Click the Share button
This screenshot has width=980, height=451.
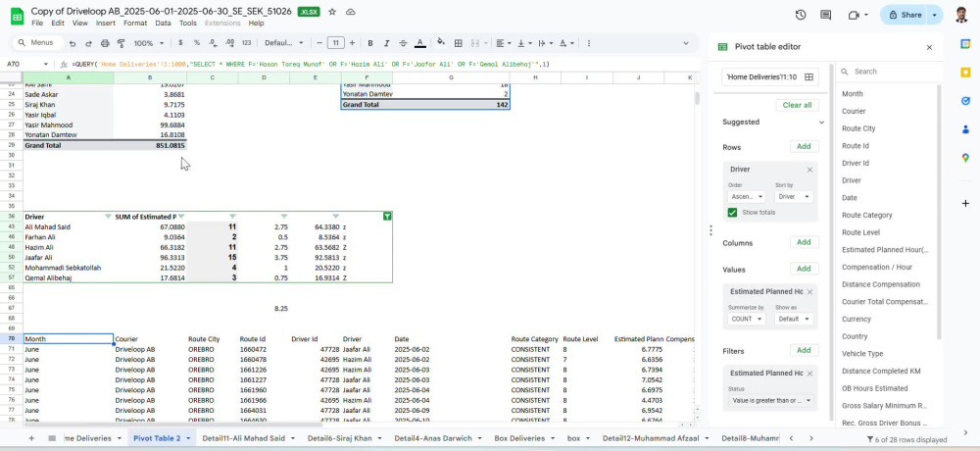point(905,15)
